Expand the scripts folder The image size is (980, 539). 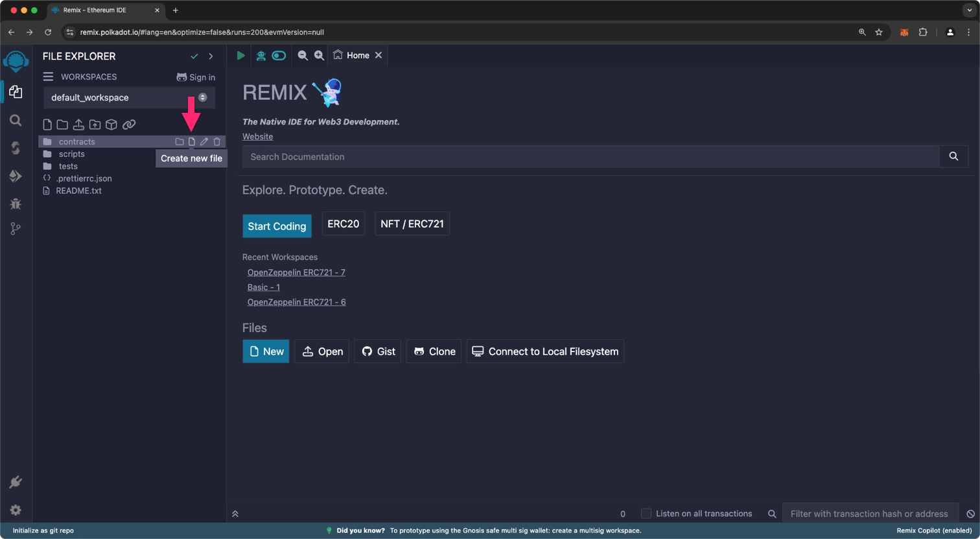71,154
